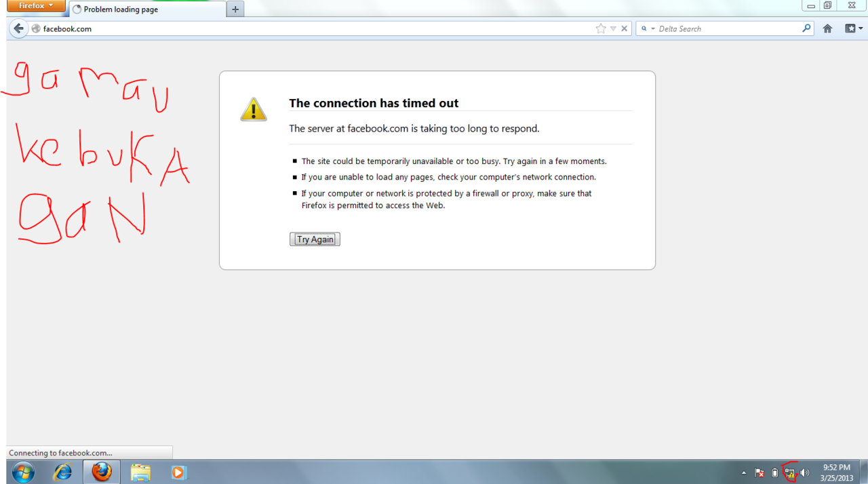The image size is (868, 484).
Task: Go to the Firefox home page
Action: point(827,28)
